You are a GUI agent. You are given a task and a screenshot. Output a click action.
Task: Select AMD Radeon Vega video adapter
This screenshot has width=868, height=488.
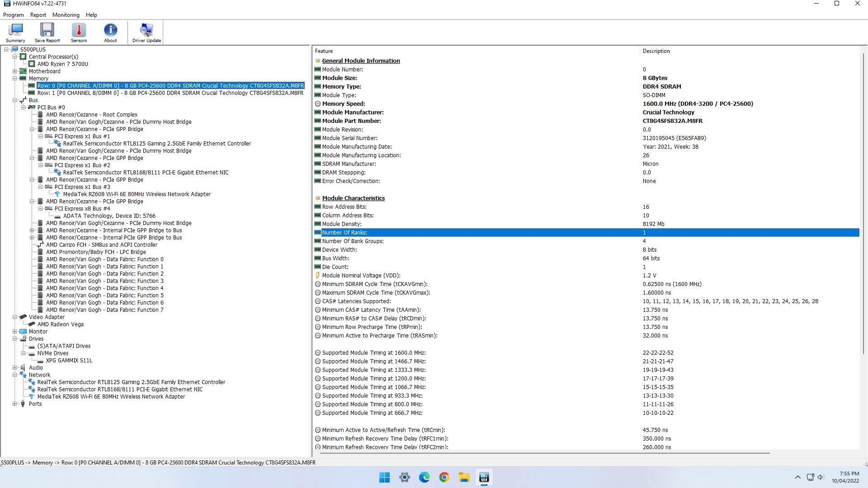click(x=60, y=324)
